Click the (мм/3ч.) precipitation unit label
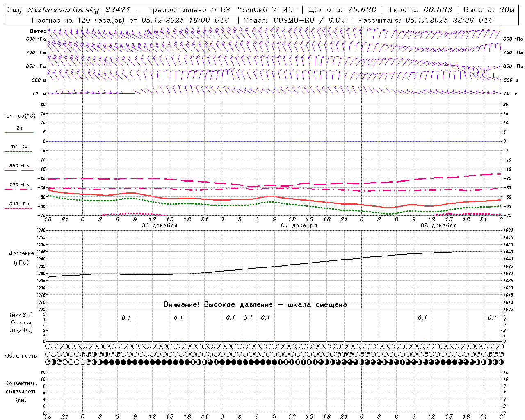The height and width of the screenshot is (420, 525). [x=21, y=315]
